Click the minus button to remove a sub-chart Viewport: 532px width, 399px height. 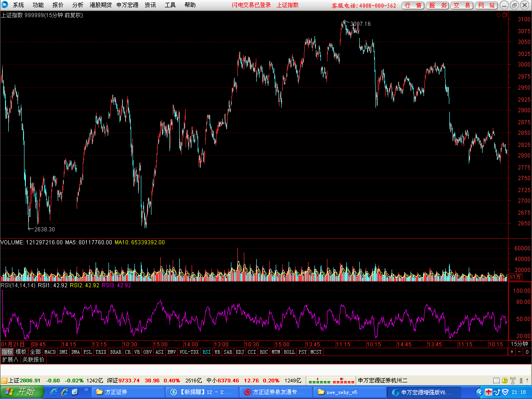(520, 352)
